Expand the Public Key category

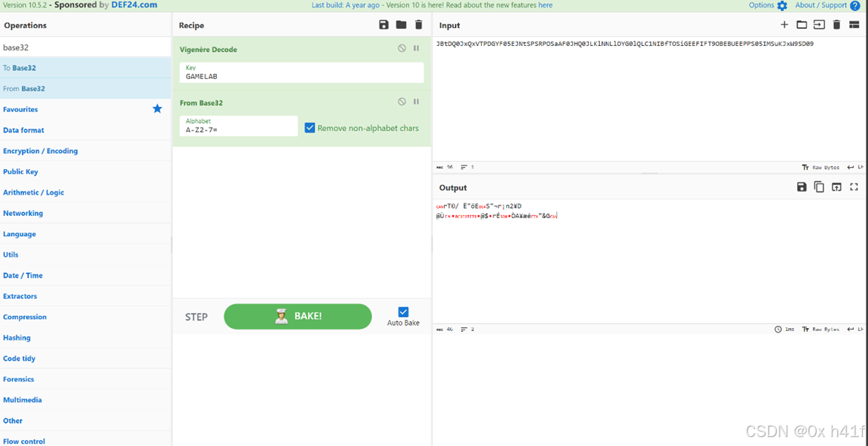(x=86, y=171)
